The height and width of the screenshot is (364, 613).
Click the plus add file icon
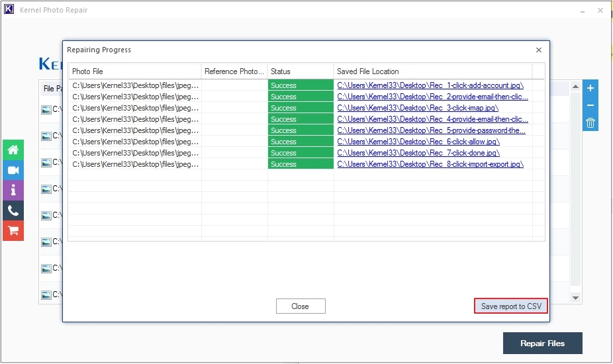click(590, 88)
